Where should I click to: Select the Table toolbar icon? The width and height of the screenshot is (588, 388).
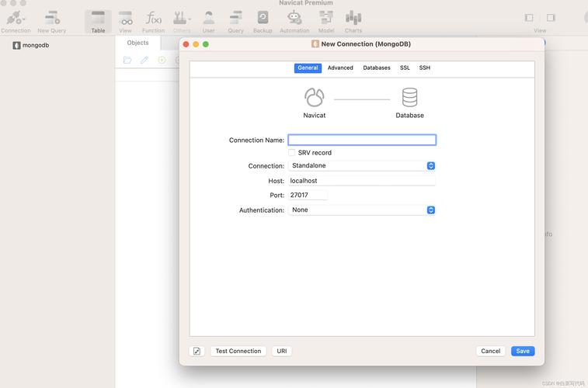[98, 18]
